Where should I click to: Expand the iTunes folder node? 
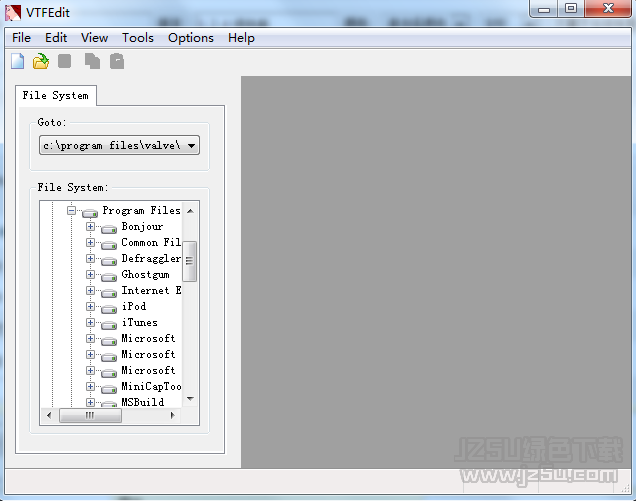pyautogui.click(x=90, y=323)
